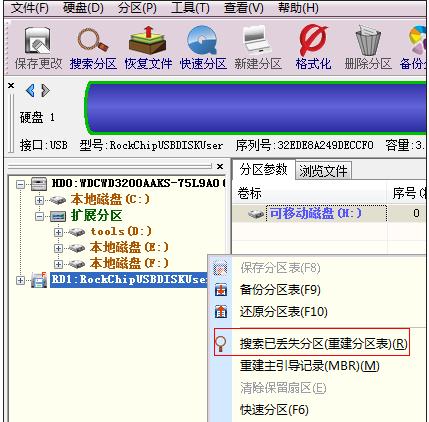The image size is (429, 422).
Task: Click the New Partition (新建分区) toolbar icon
Action: point(257,41)
